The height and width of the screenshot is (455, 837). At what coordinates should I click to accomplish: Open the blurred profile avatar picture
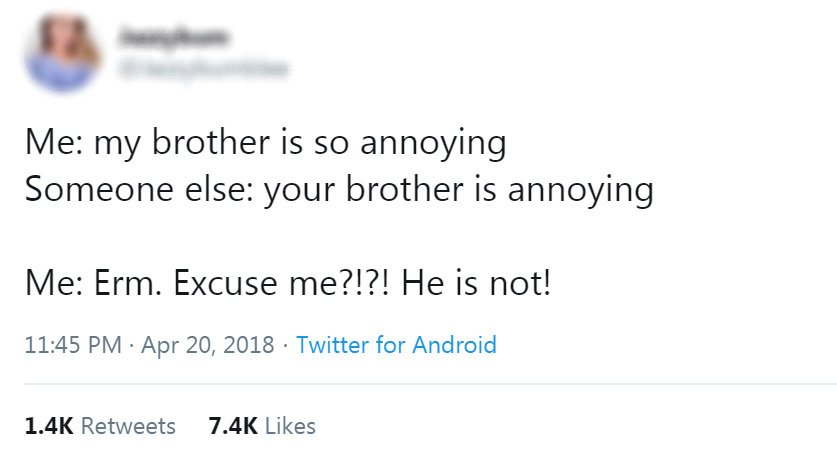[62, 52]
